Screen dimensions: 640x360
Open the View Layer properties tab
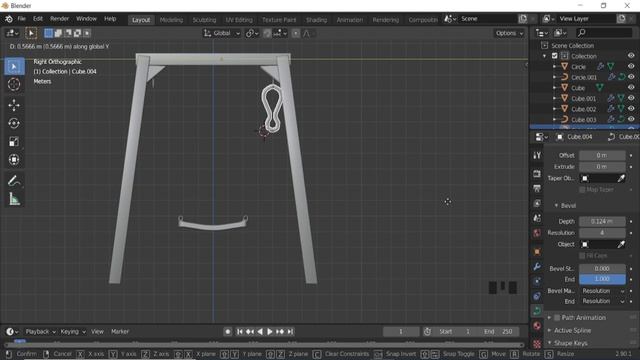pos(537,203)
